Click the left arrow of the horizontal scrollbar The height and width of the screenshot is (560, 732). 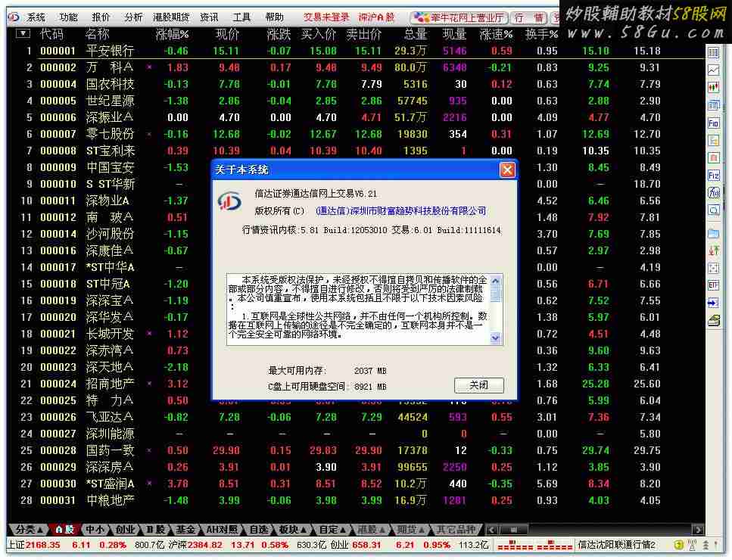[491, 530]
